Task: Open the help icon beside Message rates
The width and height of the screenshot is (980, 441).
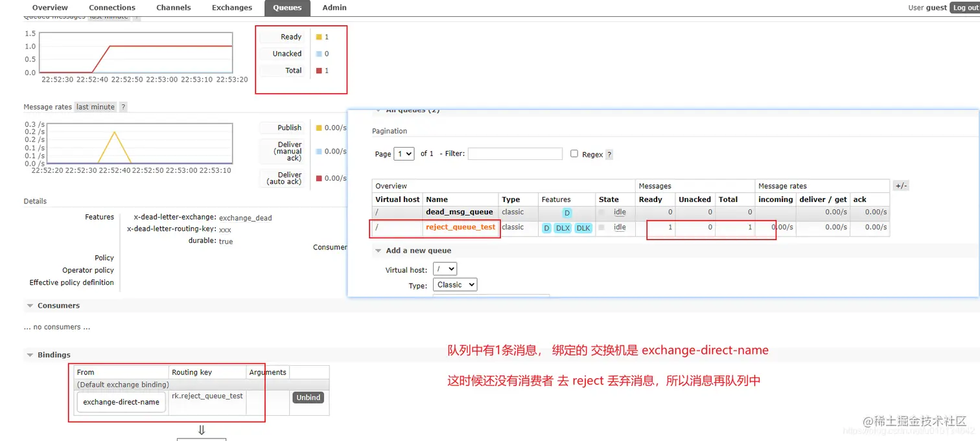Action: point(123,107)
